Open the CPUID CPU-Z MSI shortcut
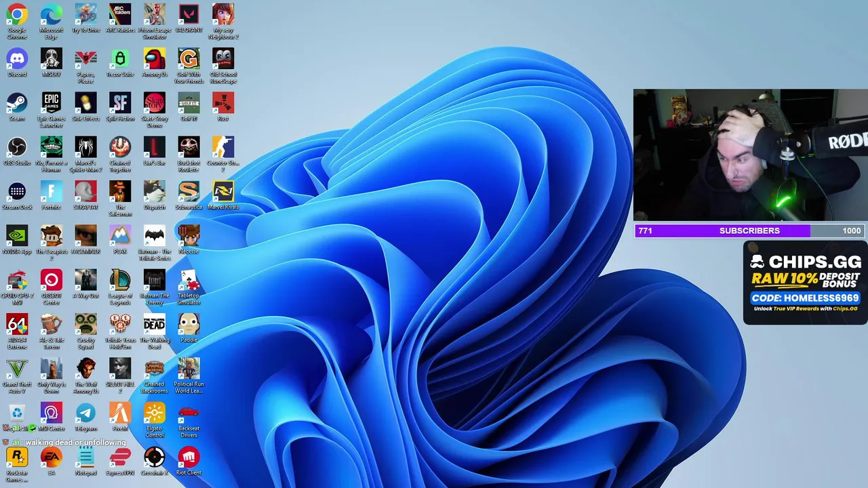This screenshot has height=488, width=868. [x=17, y=280]
